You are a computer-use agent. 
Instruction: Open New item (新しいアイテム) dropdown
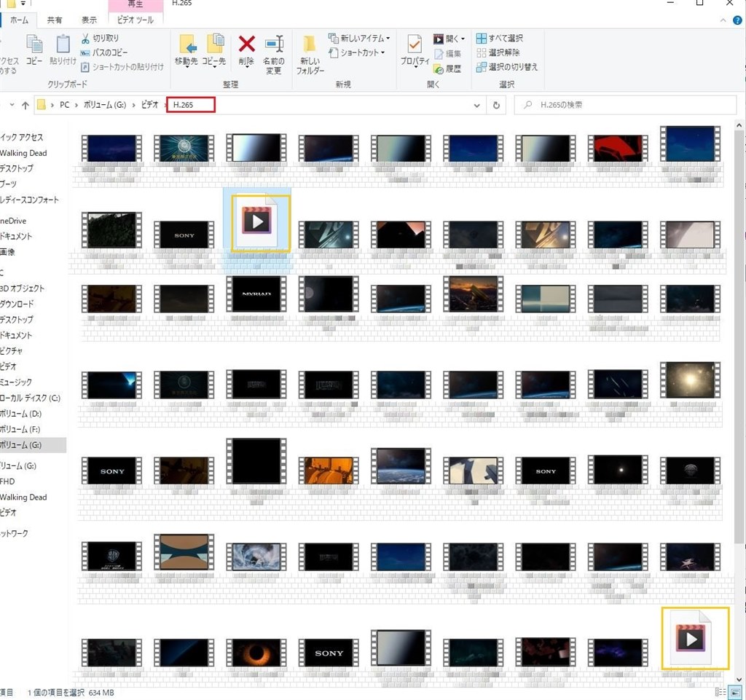(x=359, y=38)
